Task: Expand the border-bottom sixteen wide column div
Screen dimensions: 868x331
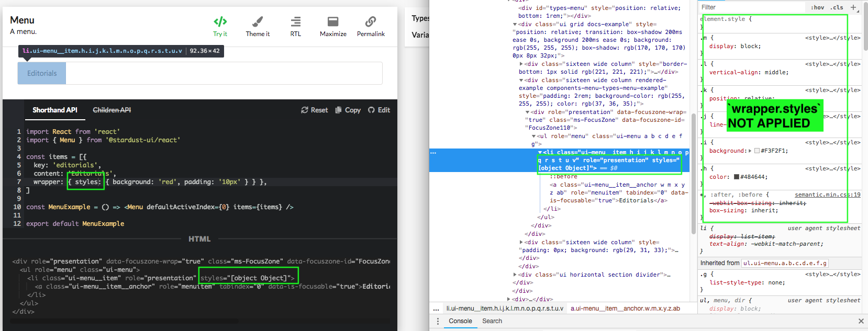Action: click(x=521, y=64)
